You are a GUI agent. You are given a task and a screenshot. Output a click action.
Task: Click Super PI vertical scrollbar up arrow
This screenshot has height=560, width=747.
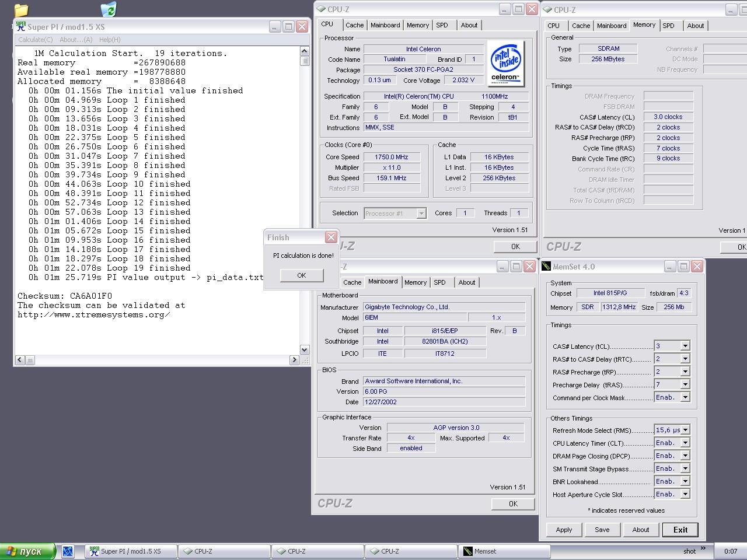coord(305,51)
